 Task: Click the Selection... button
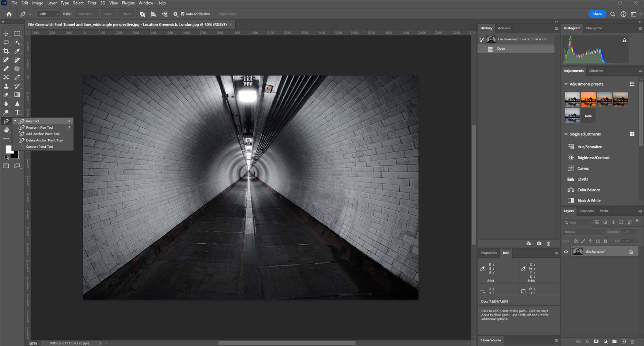click(86, 14)
